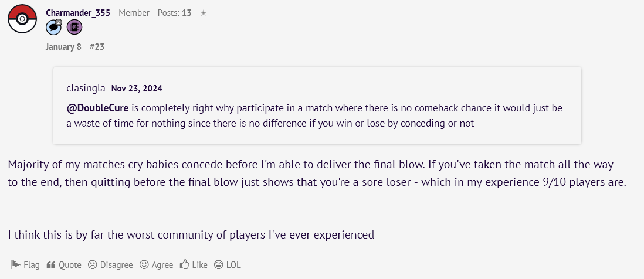This screenshot has height=279, width=644.
Task: Click the "worst community of players" sentence
Action: (191, 234)
